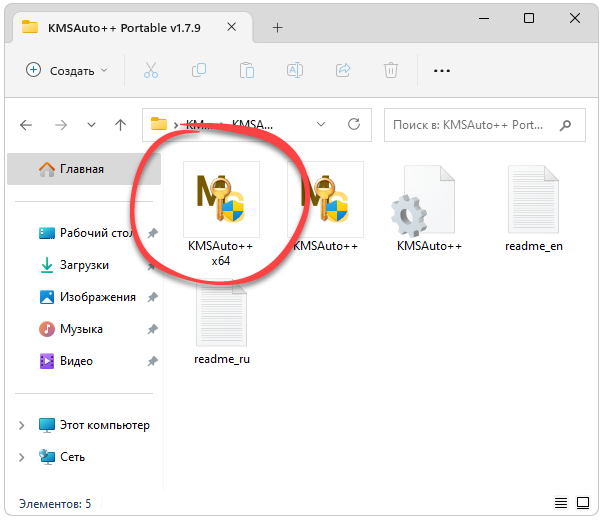Switch to large icons view
This screenshot has height=520, width=604.
tap(582, 503)
